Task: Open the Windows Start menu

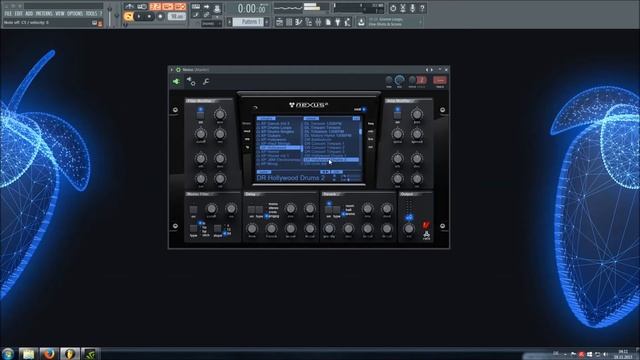Action: [x=8, y=353]
